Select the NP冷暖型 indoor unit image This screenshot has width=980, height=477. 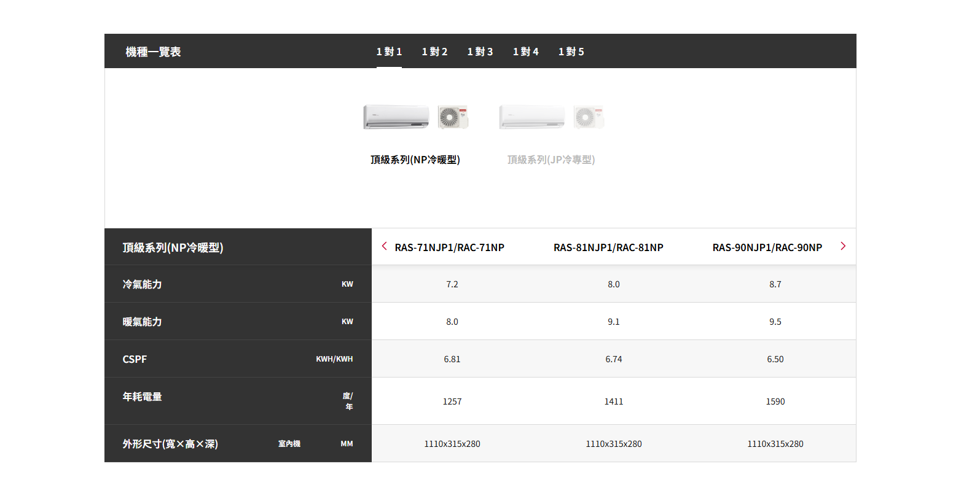coord(396,117)
